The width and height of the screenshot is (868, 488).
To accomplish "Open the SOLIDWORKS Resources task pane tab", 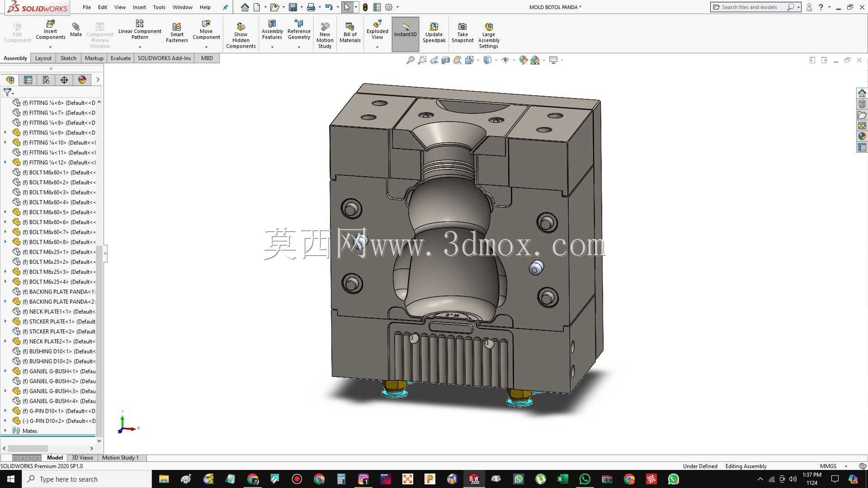I will click(x=862, y=93).
